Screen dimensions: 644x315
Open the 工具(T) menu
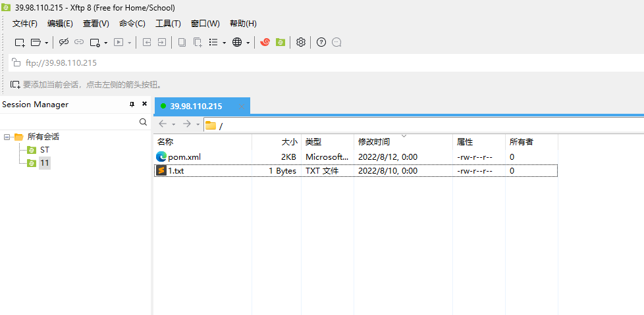point(168,24)
